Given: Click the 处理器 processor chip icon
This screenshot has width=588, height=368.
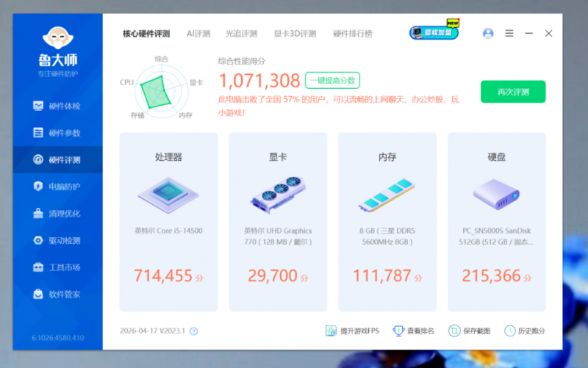Looking at the screenshot, I should pyautogui.click(x=168, y=195).
